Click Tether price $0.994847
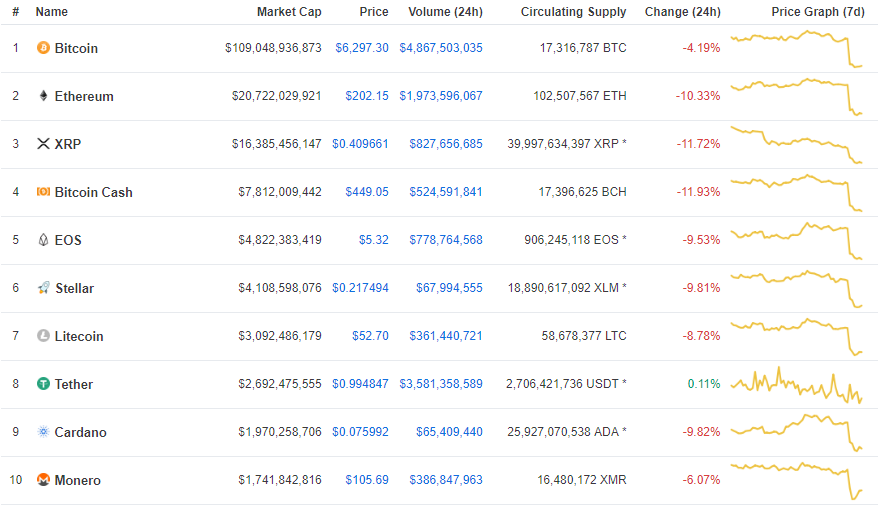This screenshot has width=878, height=506. tap(360, 384)
